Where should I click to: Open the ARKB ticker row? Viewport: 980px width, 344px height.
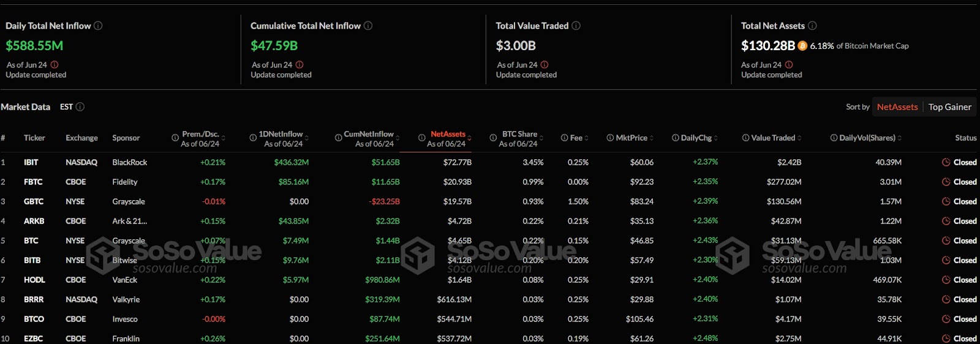coord(490,221)
